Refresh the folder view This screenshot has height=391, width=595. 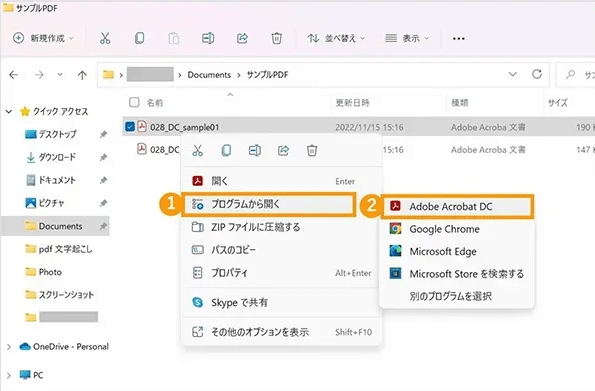point(537,74)
